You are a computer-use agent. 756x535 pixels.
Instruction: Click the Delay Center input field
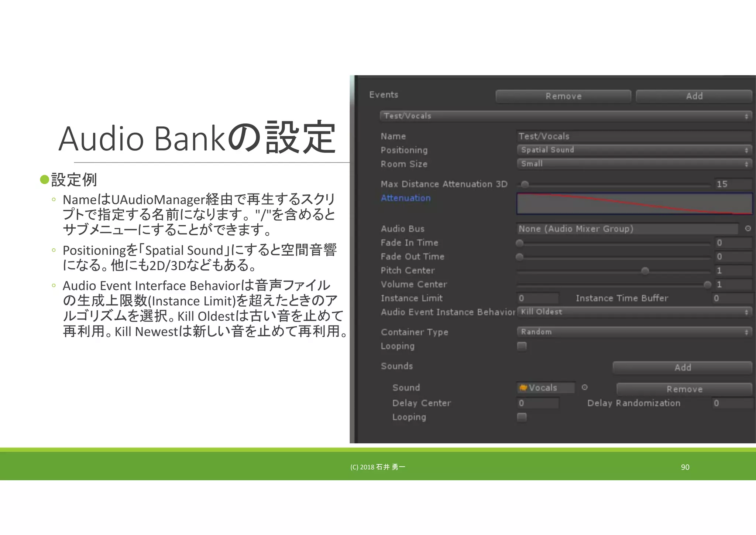click(x=538, y=403)
